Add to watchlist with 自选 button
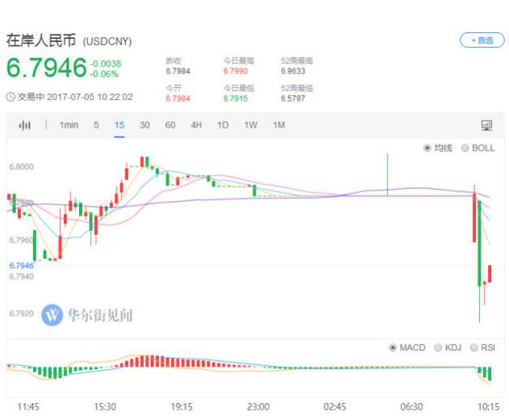509x420 pixels. click(x=482, y=40)
